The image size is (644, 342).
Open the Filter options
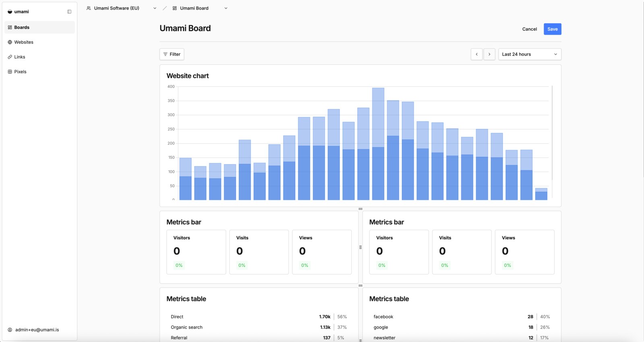[x=172, y=54]
